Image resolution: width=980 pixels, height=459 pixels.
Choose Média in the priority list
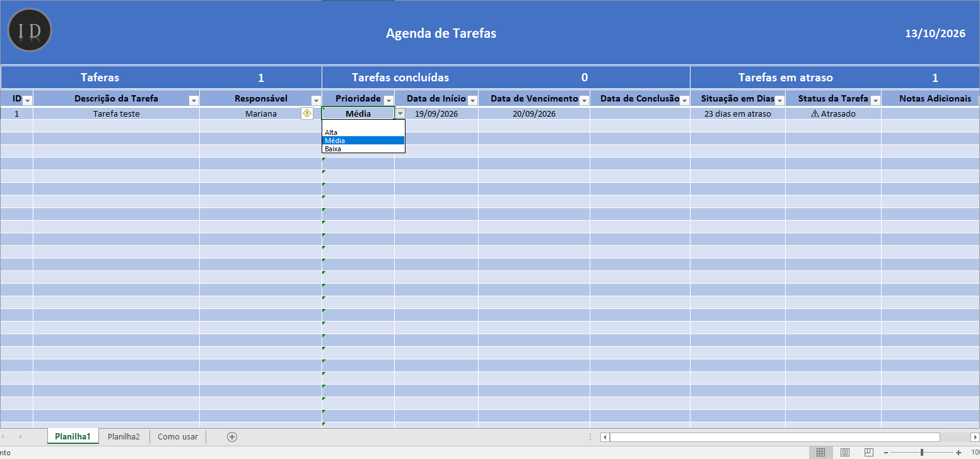[x=363, y=141]
